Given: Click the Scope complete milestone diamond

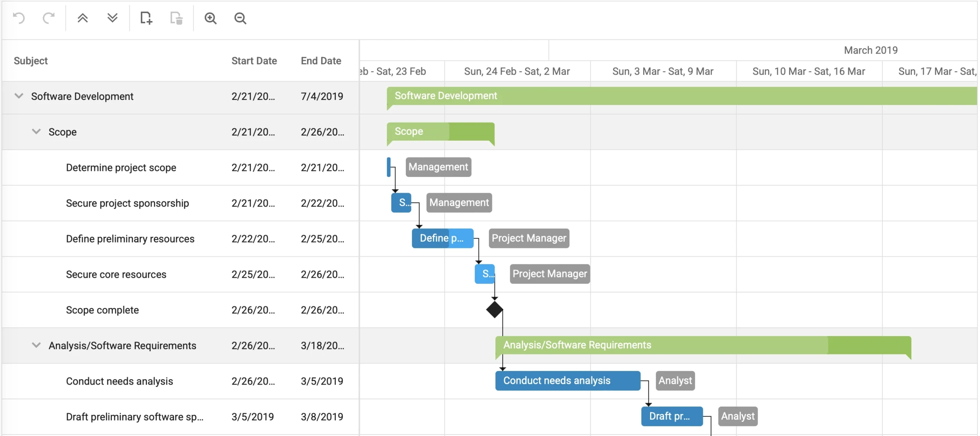Looking at the screenshot, I should point(494,310).
